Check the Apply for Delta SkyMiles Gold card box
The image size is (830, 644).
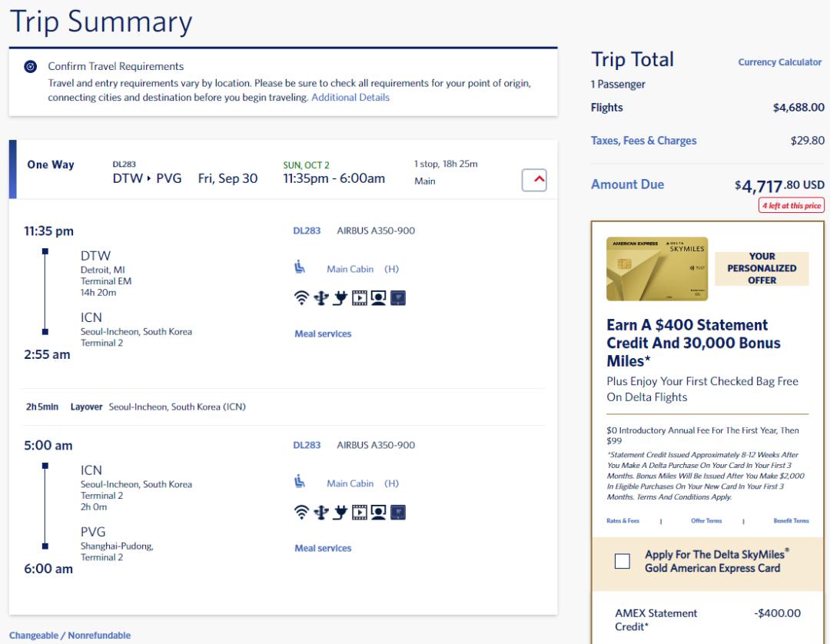[622, 561]
